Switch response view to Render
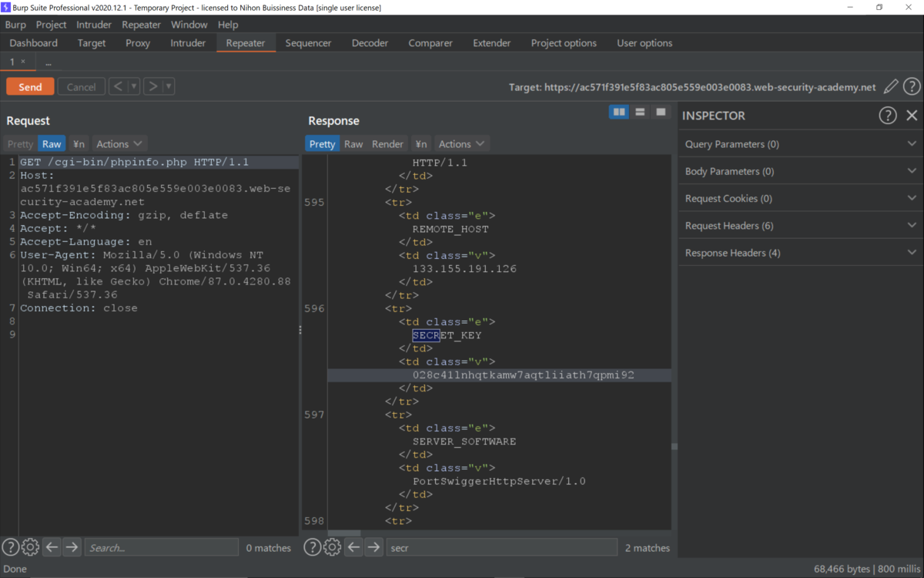 387,144
